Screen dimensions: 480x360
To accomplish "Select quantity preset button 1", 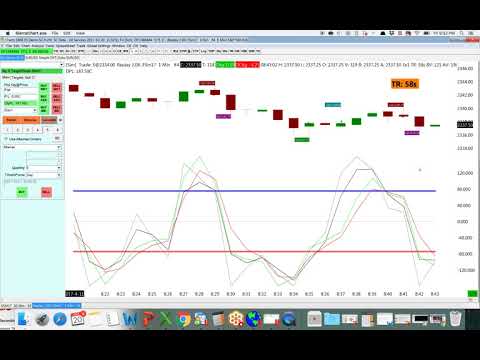I will [x=7, y=130].
